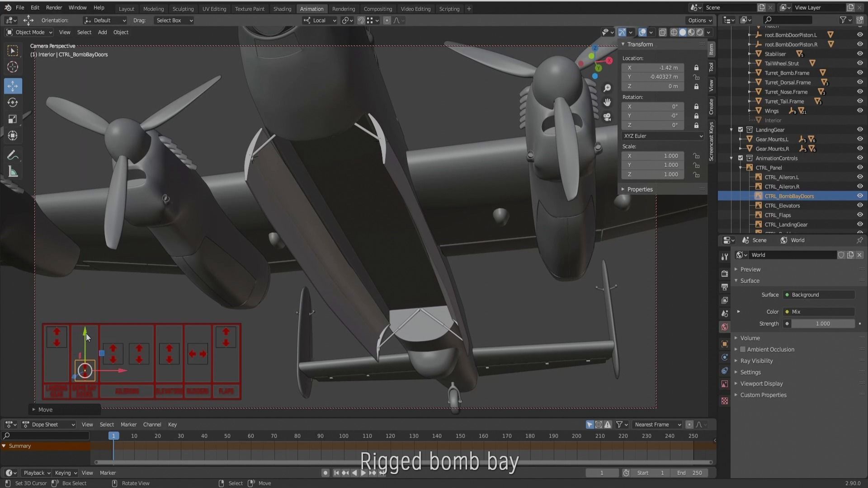The height and width of the screenshot is (488, 868).
Task: Click the play animation button
Action: point(363,473)
